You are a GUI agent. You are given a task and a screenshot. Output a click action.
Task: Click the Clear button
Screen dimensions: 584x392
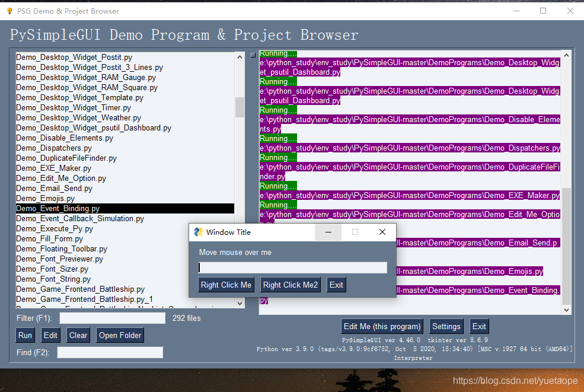point(78,335)
